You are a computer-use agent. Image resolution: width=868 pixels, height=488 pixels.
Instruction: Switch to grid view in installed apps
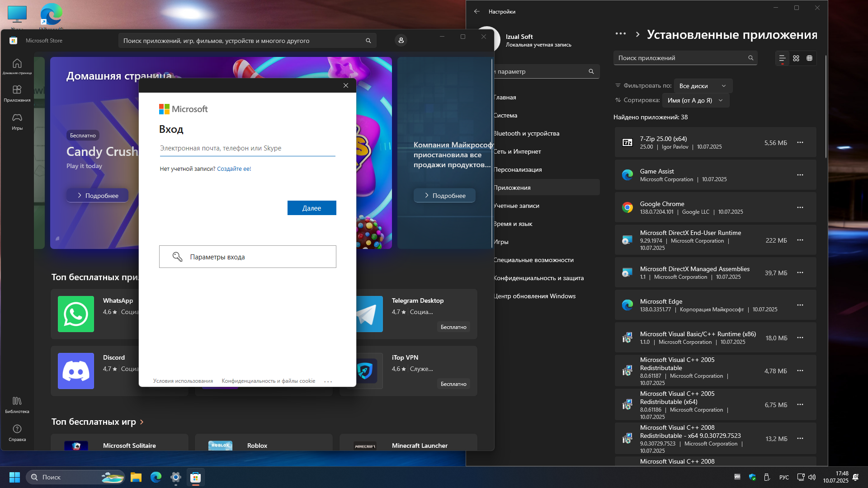pyautogui.click(x=796, y=58)
